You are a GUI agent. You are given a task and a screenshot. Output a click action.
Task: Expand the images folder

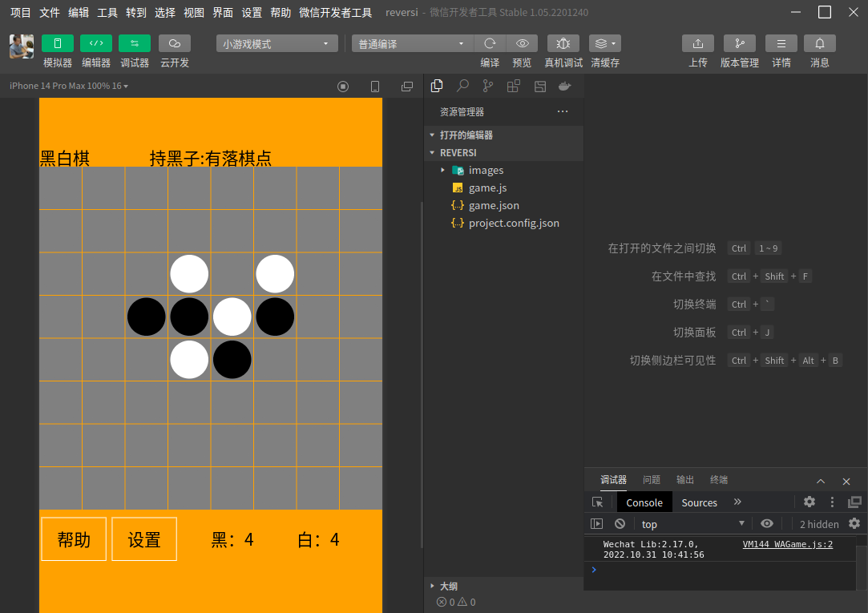(442, 170)
